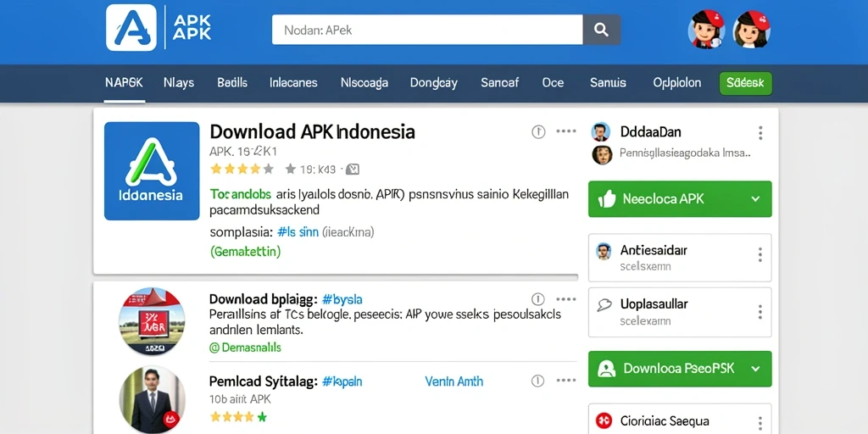Open the kebab menu on Cioriaiac Saequa card
Viewport: 868px width, 434px height.
click(760, 424)
